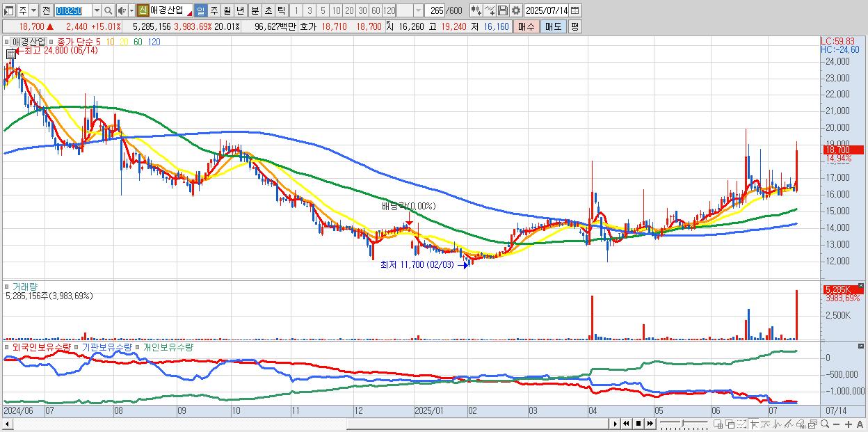
Task: Open the 주 market type dropdown arrow
Action: (x=33, y=10)
